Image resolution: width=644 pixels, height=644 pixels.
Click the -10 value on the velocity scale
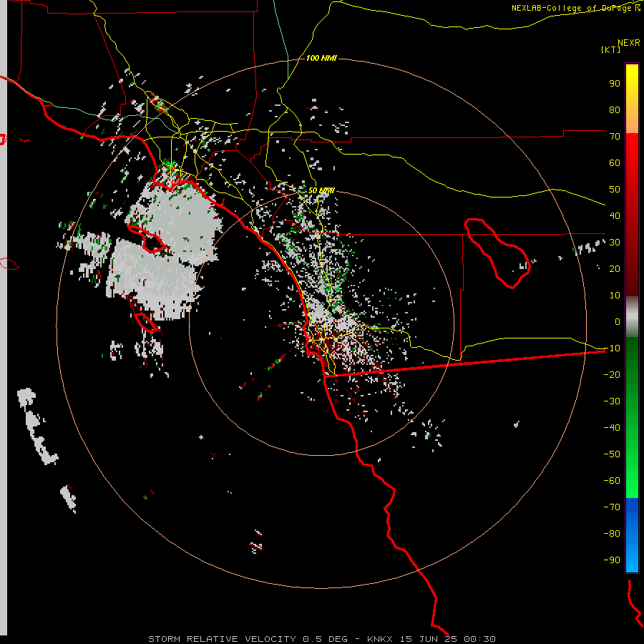pos(612,348)
